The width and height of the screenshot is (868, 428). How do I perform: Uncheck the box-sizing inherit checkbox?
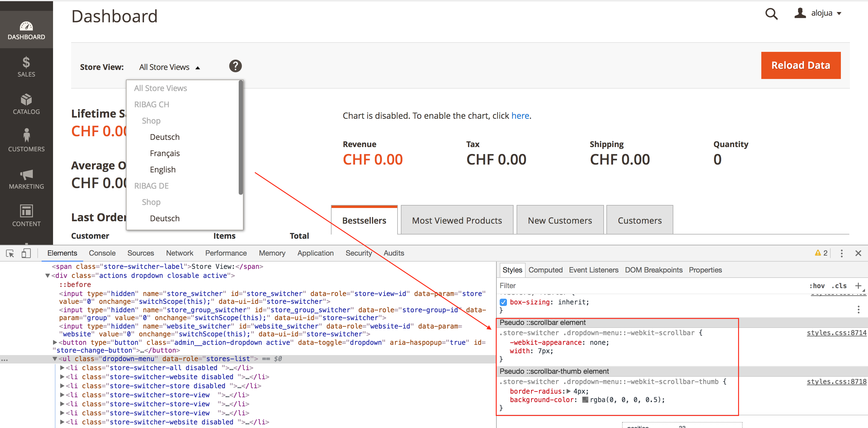(503, 302)
